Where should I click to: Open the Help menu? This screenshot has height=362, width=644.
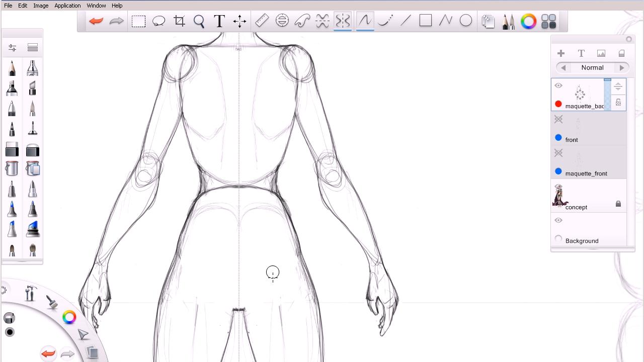pos(117,6)
